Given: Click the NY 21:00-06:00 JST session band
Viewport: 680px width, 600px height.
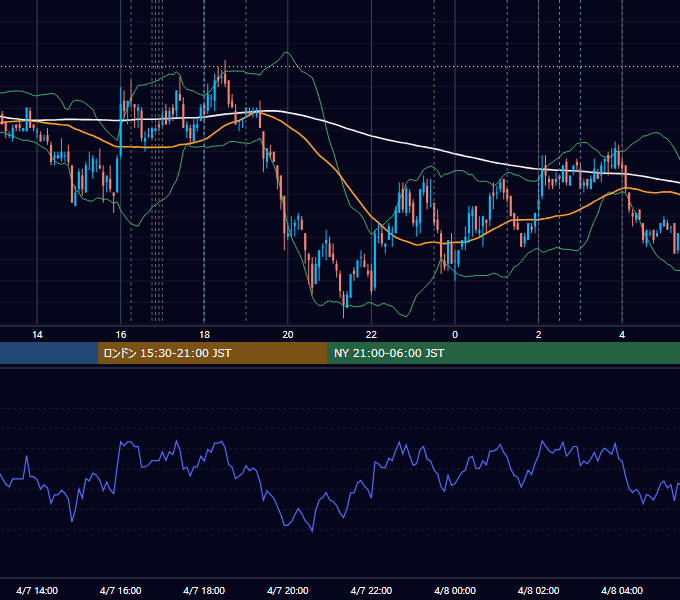Looking at the screenshot, I should click(503, 353).
